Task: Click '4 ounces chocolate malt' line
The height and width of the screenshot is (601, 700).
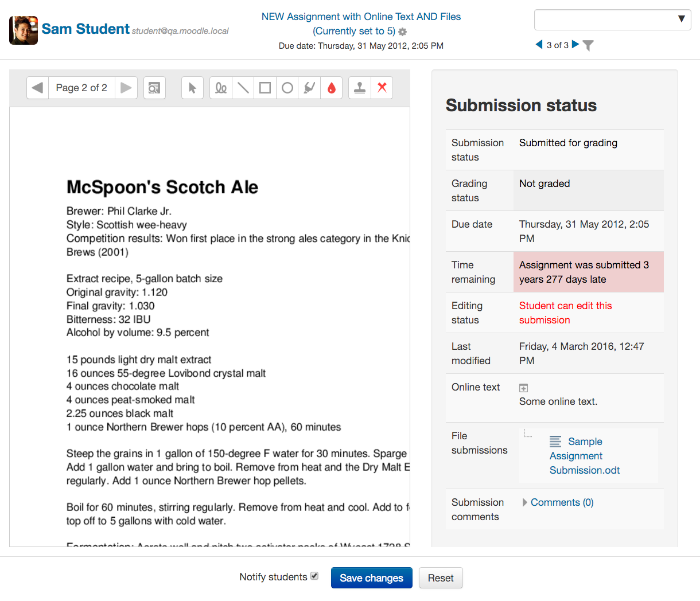Action: 123,386
